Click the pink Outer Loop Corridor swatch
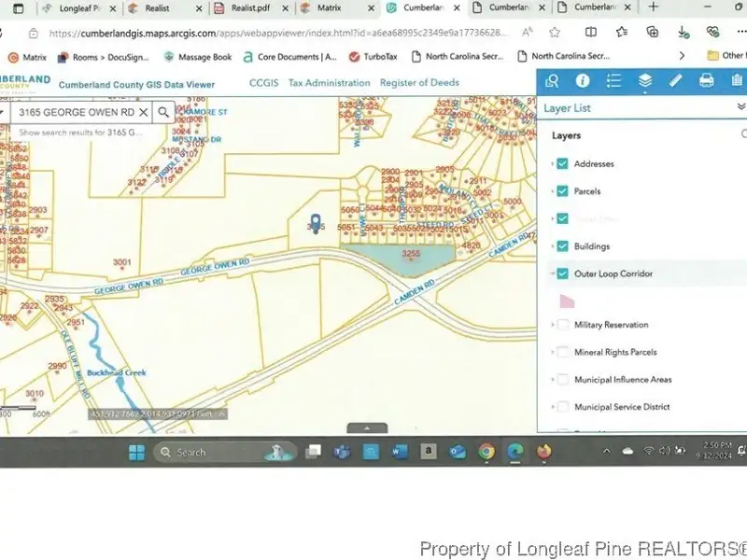This screenshot has height=560, width=747. 567,301
